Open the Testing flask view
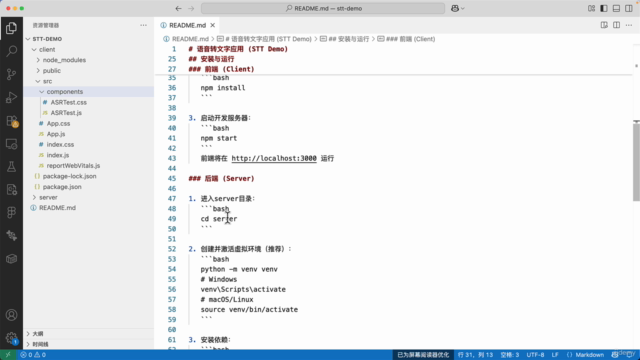The width and height of the screenshot is (640, 360). tap(11, 167)
